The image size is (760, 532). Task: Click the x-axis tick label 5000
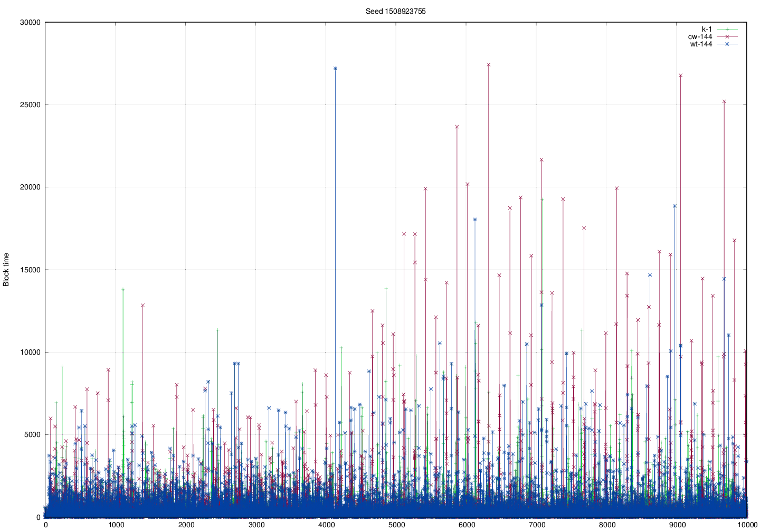(396, 525)
